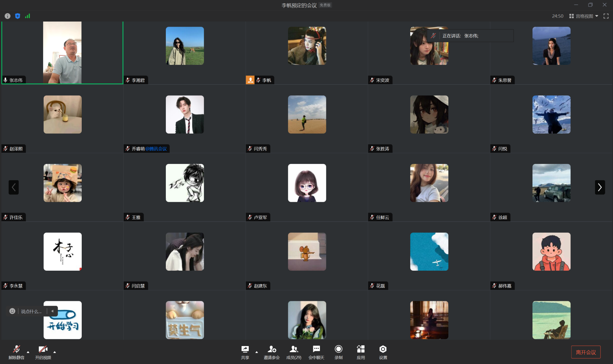
Task: Click the red leave meeting button
Action: pos(586,352)
